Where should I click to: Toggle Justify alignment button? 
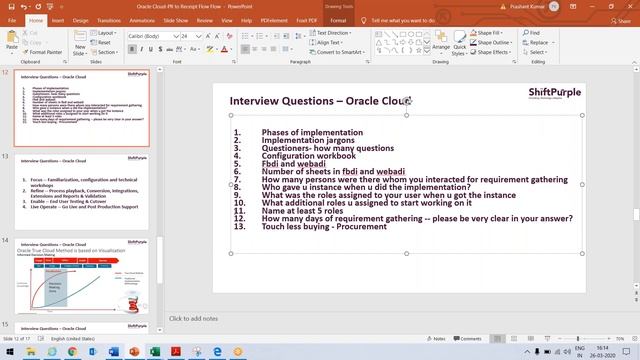pos(273,49)
